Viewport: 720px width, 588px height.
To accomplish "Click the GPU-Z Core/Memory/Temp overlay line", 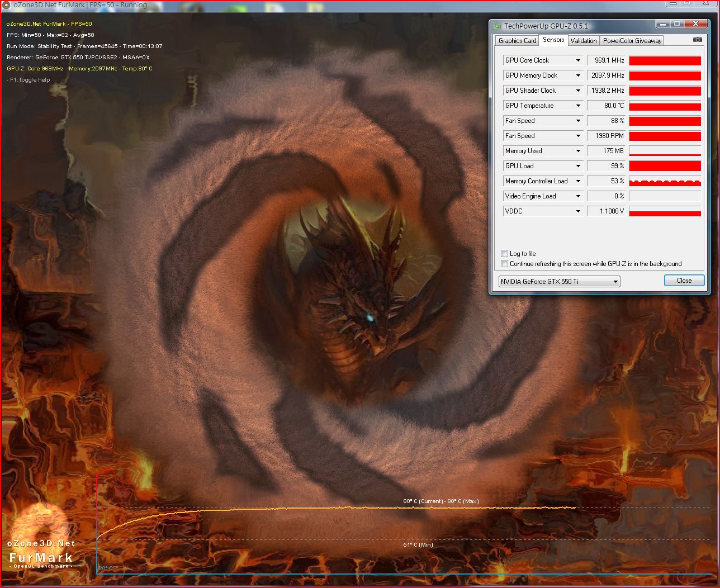I will (x=79, y=69).
